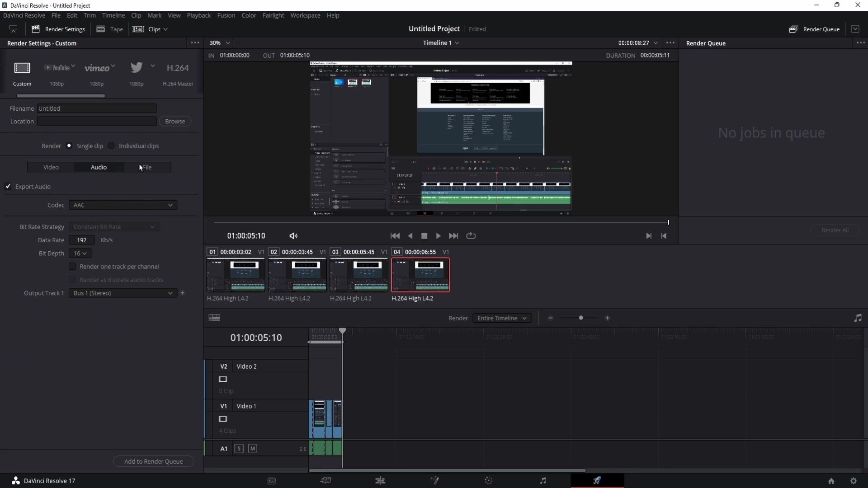Viewport: 868px width, 488px height.
Task: Click Add to Render Queue button
Action: (154, 461)
